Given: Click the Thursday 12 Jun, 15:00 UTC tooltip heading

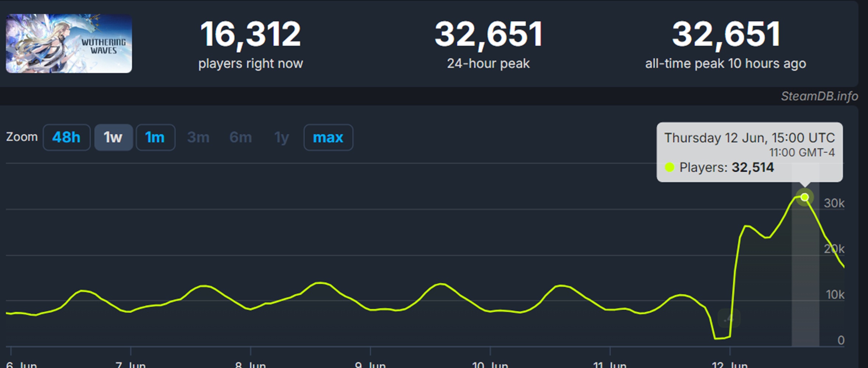Looking at the screenshot, I should [x=750, y=138].
